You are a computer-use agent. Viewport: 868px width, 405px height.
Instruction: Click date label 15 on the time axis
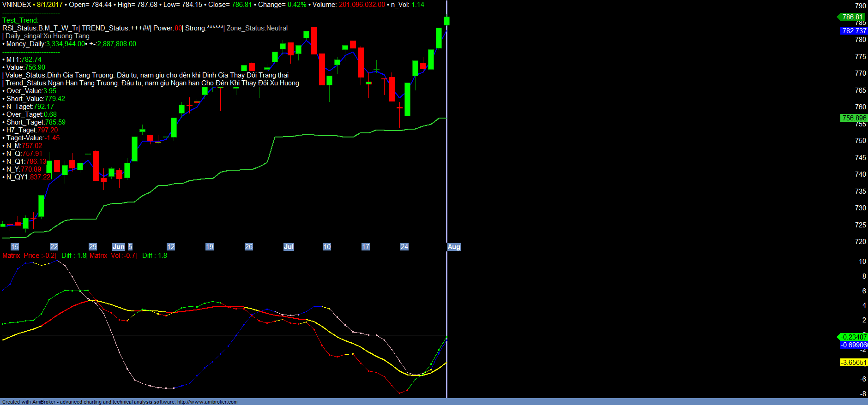tap(15, 247)
